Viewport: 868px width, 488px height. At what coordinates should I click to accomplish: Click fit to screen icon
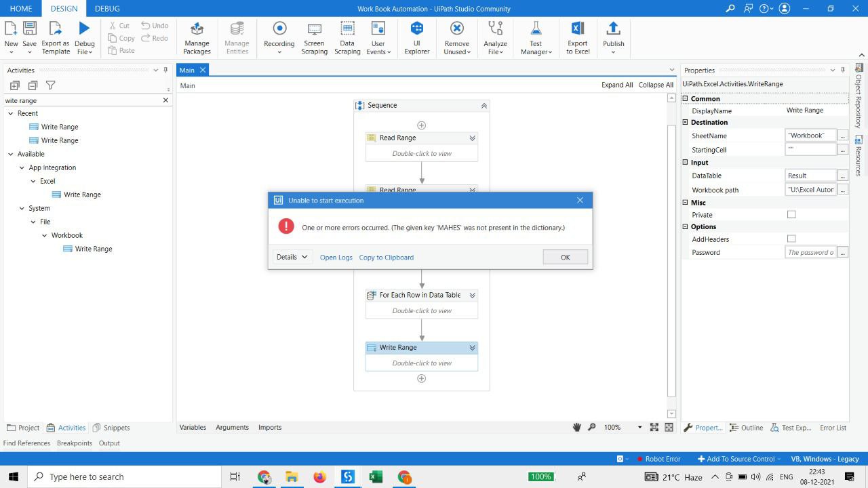click(x=654, y=427)
